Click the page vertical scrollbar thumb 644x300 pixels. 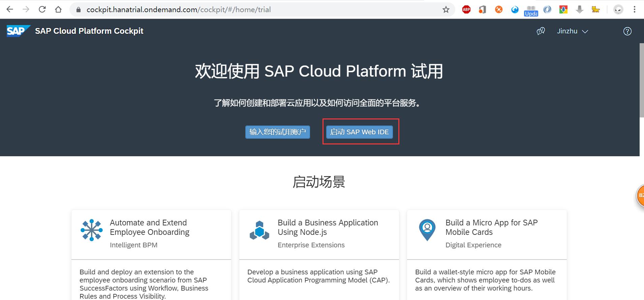coord(642,80)
